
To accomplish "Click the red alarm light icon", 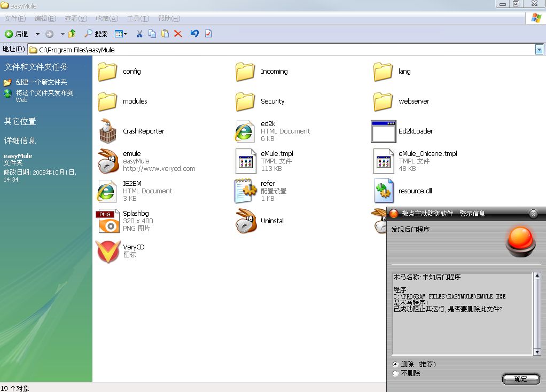I will click(x=521, y=241).
